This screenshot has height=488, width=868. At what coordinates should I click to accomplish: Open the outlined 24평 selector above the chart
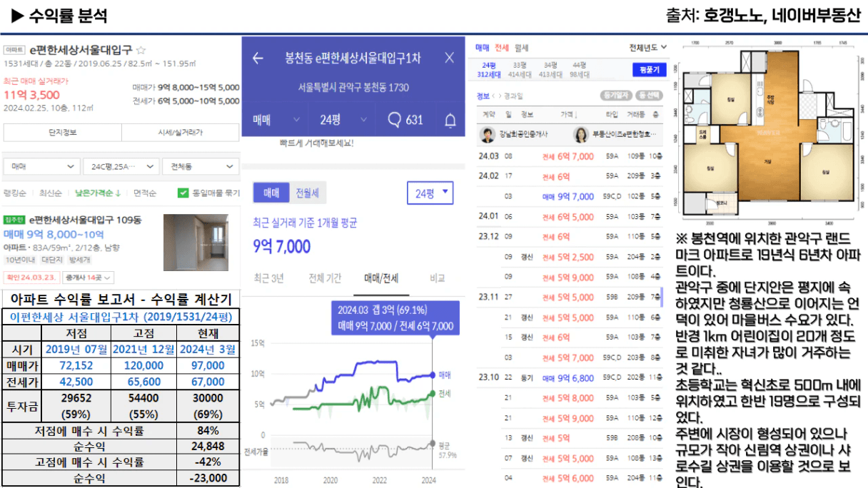[x=430, y=193]
